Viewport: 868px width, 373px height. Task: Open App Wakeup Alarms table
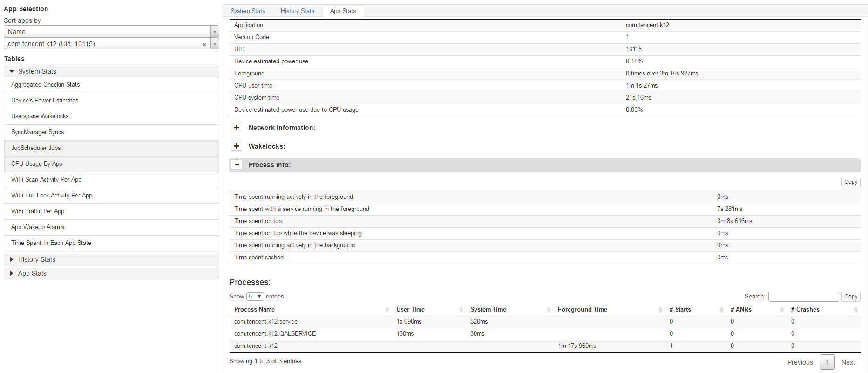coord(111,227)
